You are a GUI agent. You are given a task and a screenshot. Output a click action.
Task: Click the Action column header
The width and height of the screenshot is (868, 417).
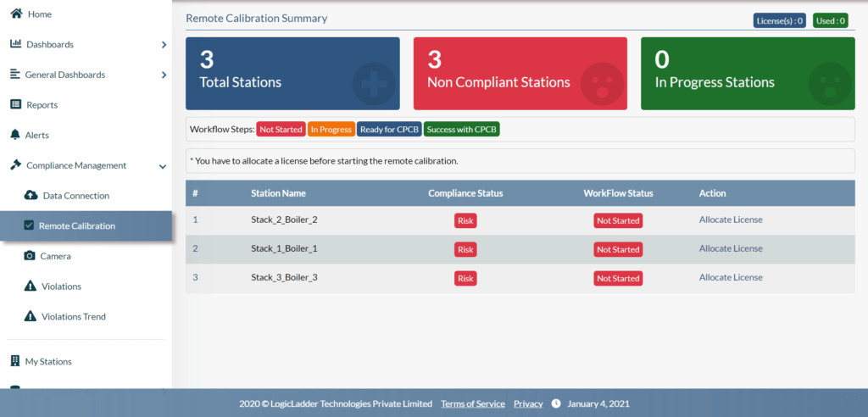click(x=712, y=193)
